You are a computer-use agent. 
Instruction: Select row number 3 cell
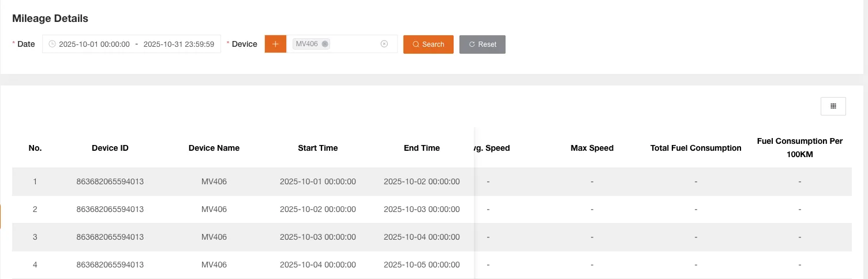pyautogui.click(x=35, y=237)
